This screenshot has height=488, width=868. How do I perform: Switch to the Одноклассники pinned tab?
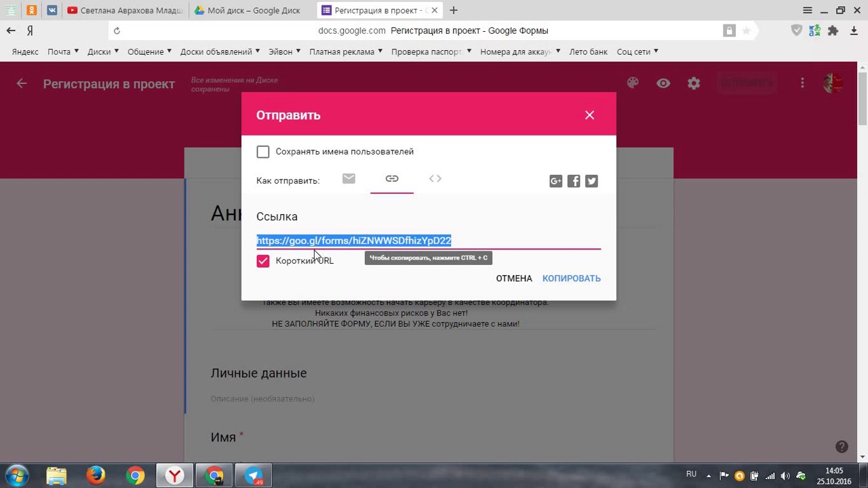[x=32, y=10]
